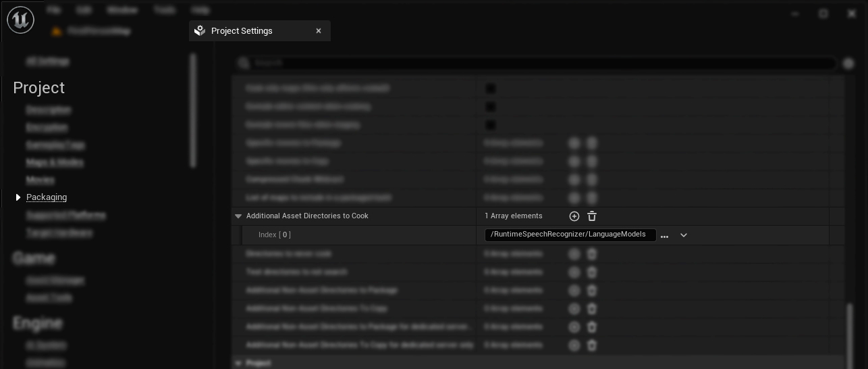Select the Project Settings tab
Viewport: 868px width, 369px height.
tap(242, 31)
